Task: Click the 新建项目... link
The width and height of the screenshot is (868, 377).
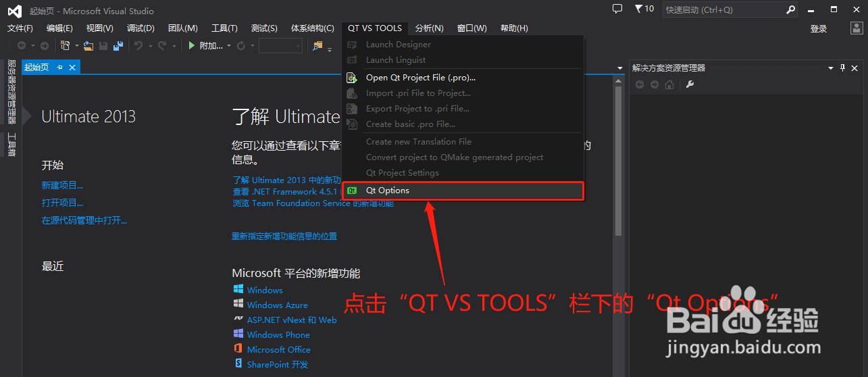Action: pyautogui.click(x=62, y=185)
